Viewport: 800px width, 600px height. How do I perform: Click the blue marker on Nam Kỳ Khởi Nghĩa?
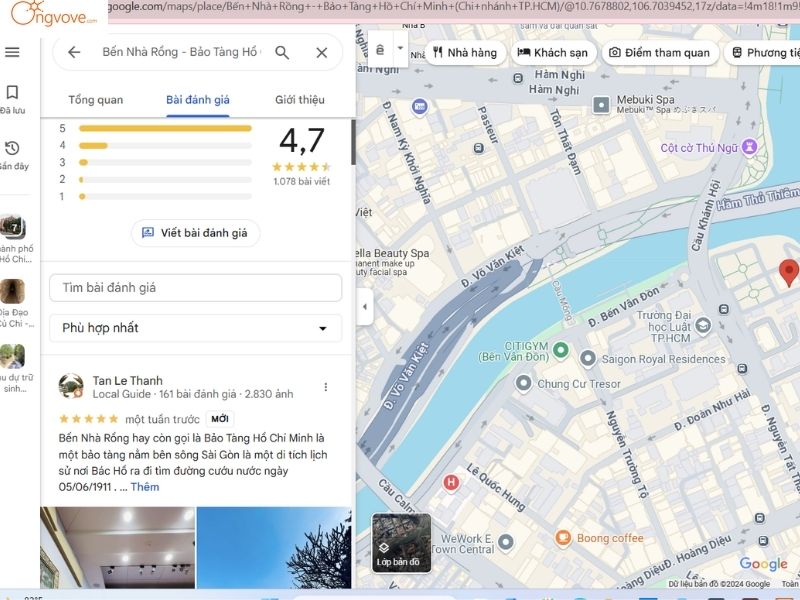[419, 107]
